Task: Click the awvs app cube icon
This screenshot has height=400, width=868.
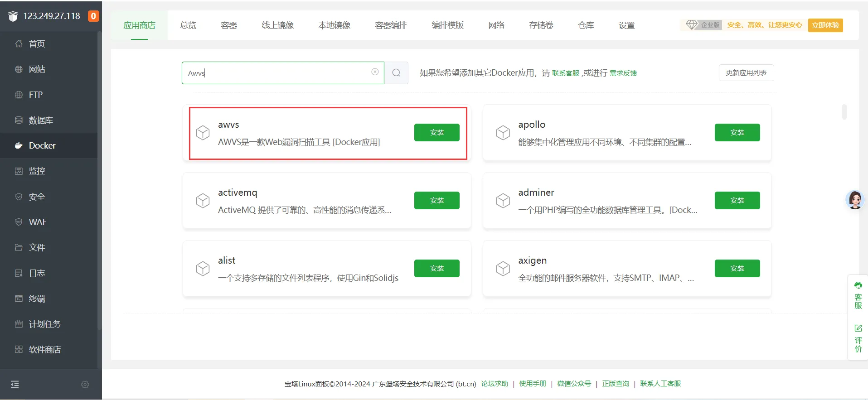Action: (x=203, y=133)
